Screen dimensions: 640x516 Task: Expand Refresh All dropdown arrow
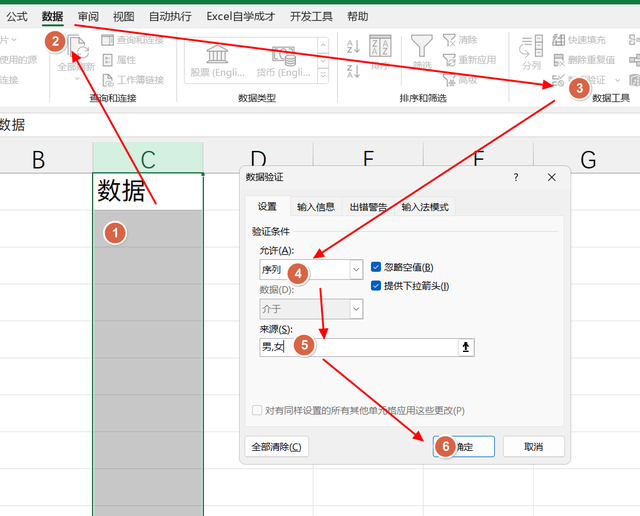pyautogui.click(x=77, y=79)
